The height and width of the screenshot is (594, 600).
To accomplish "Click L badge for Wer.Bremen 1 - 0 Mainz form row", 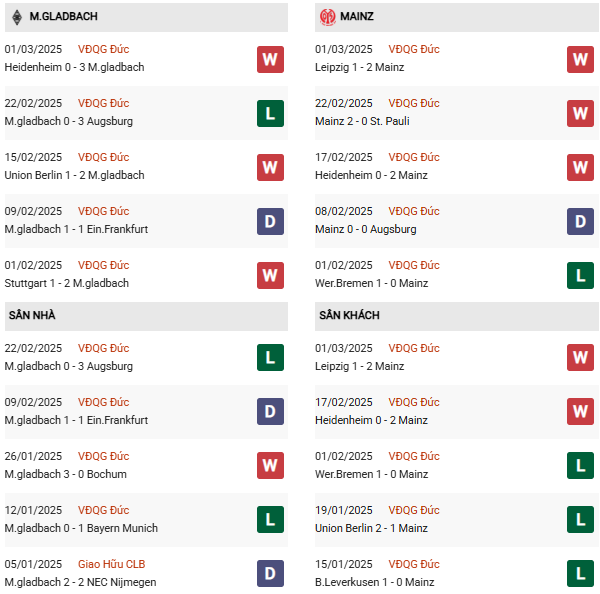I will click(x=580, y=275).
